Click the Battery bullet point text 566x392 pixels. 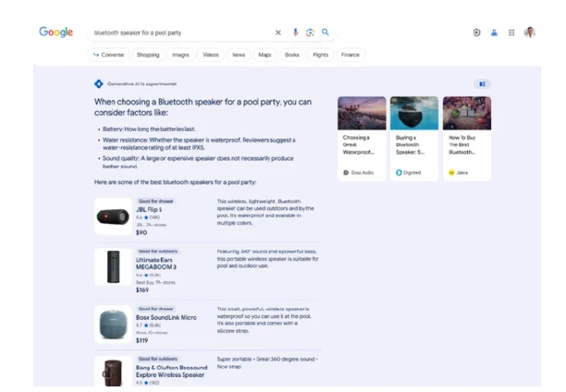pyautogui.click(x=149, y=129)
